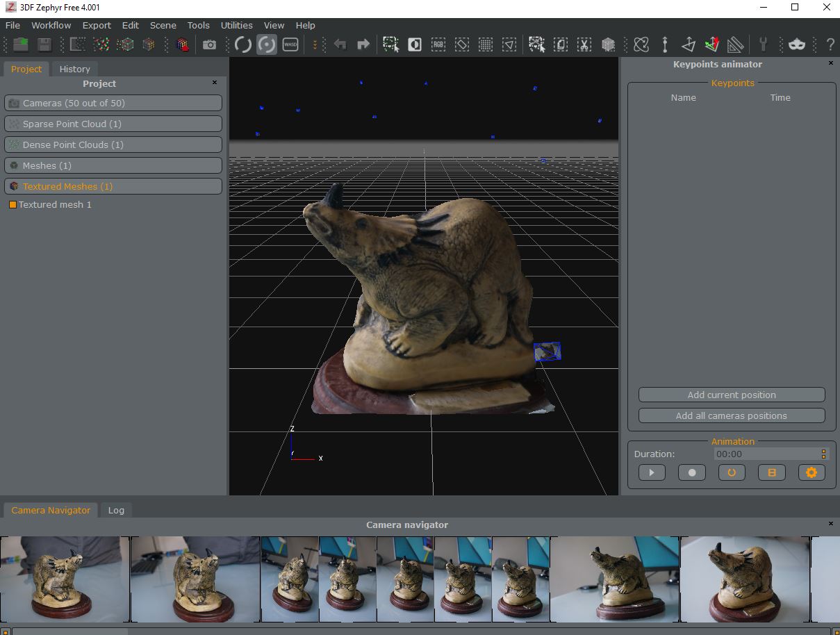Click the Add current position button
The height and width of the screenshot is (635, 840).
[x=732, y=395]
